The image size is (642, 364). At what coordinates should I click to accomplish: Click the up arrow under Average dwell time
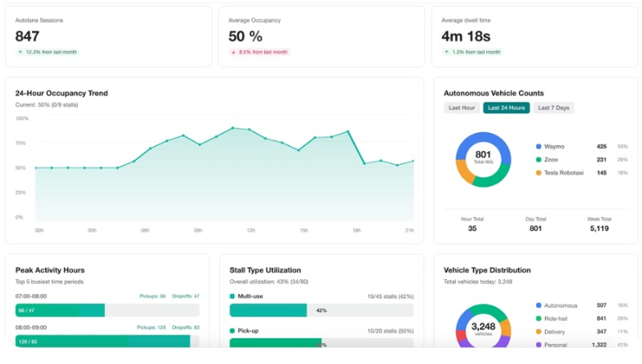coord(446,52)
